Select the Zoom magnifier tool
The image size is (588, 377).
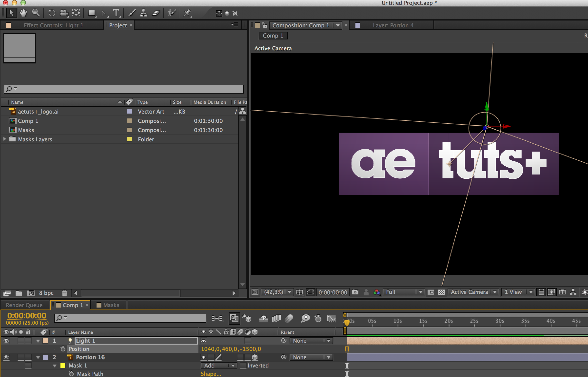(x=36, y=13)
